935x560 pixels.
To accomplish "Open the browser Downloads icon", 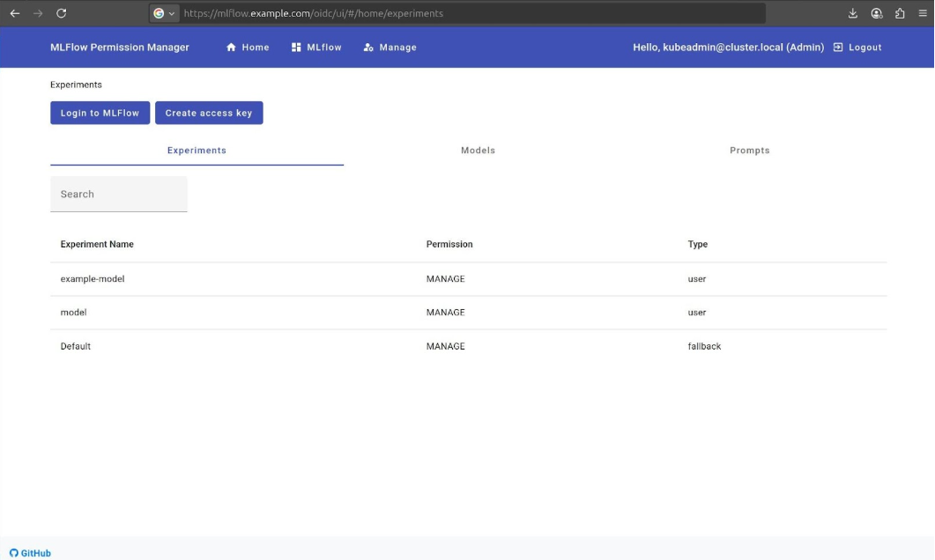I will [852, 13].
